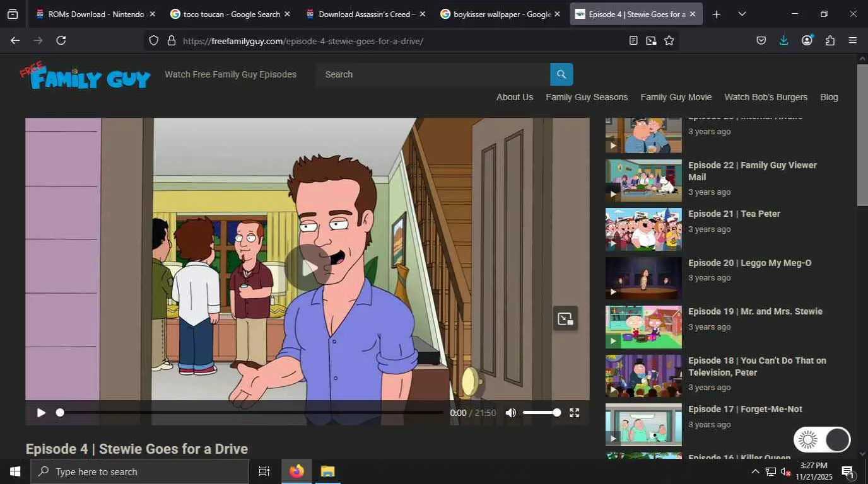868x484 pixels.
Task: Open Episode 22 Family Guy Viewer Mail
Action: (753, 171)
